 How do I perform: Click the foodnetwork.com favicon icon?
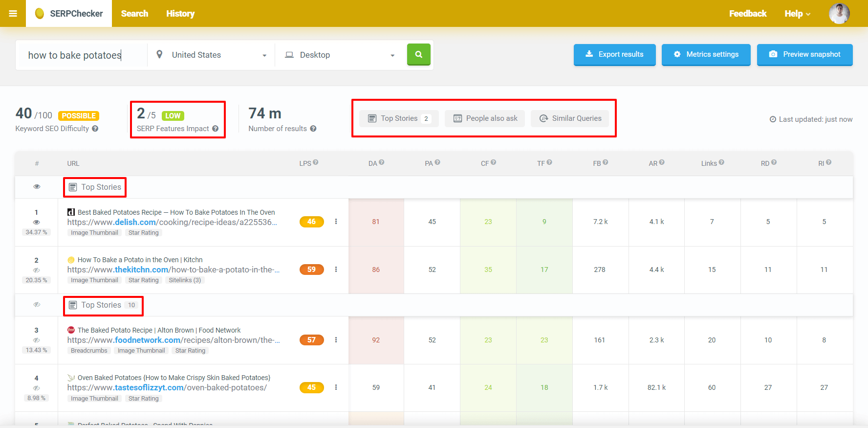pyautogui.click(x=71, y=330)
